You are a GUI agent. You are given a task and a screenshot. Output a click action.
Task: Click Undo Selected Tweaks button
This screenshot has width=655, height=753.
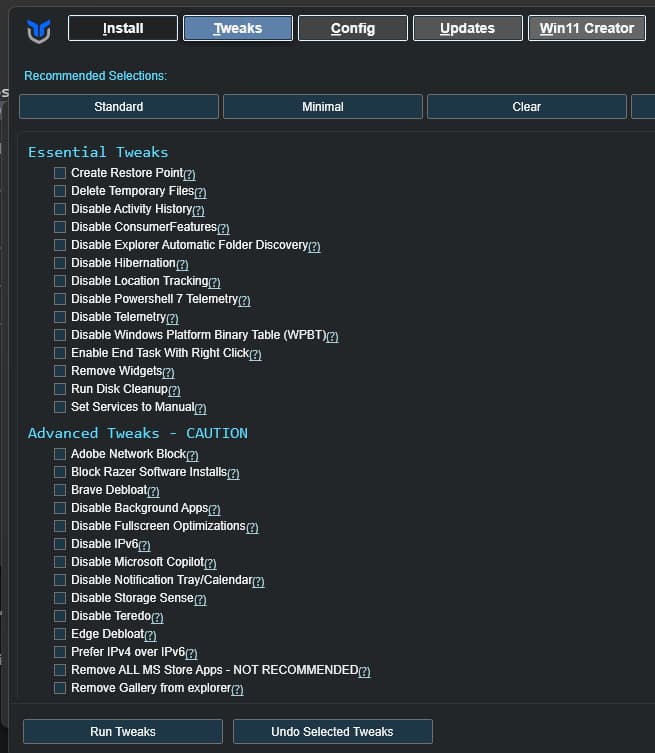[333, 731]
